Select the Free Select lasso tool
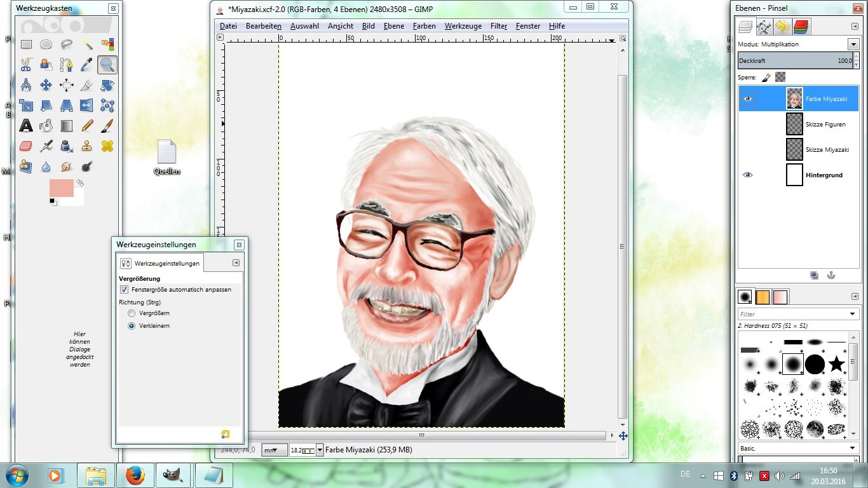 pos(67,44)
